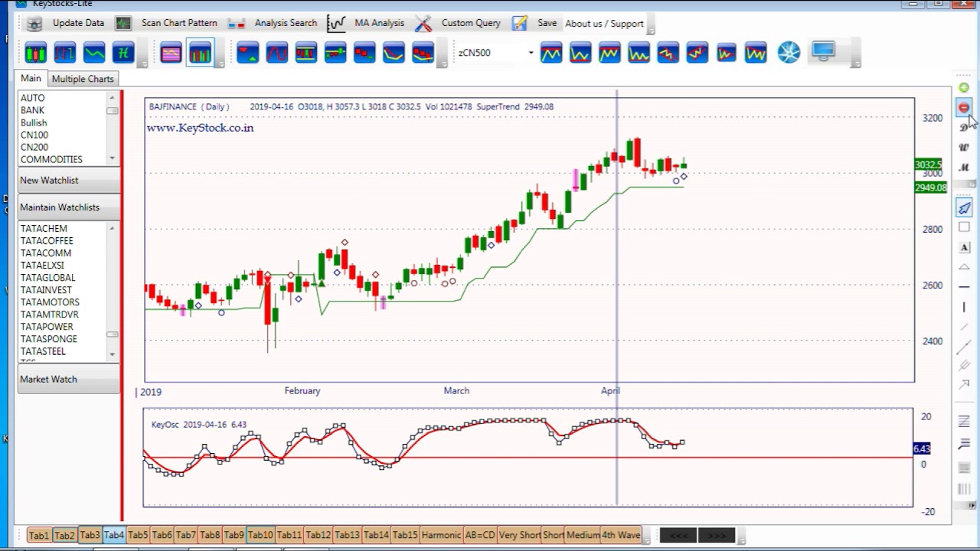Open Tab4 at the bottom
The image size is (980, 551).
coord(114,535)
